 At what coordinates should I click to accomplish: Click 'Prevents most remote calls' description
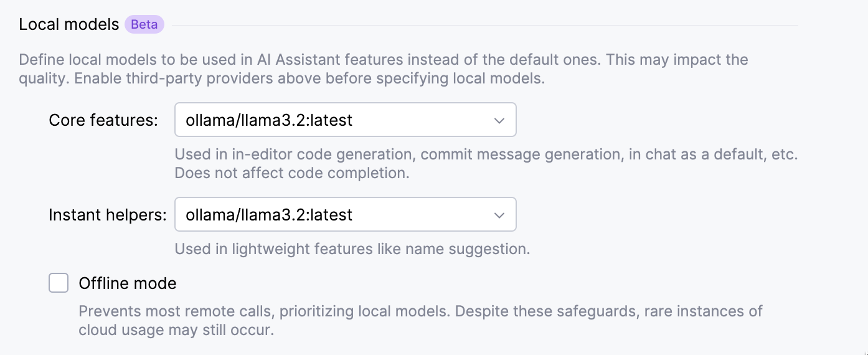click(x=420, y=311)
